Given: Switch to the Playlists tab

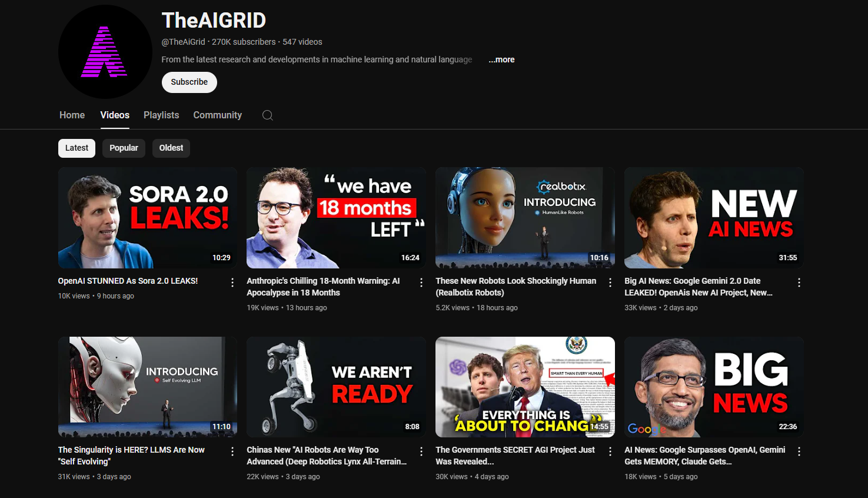Looking at the screenshot, I should click(x=161, y=115).
